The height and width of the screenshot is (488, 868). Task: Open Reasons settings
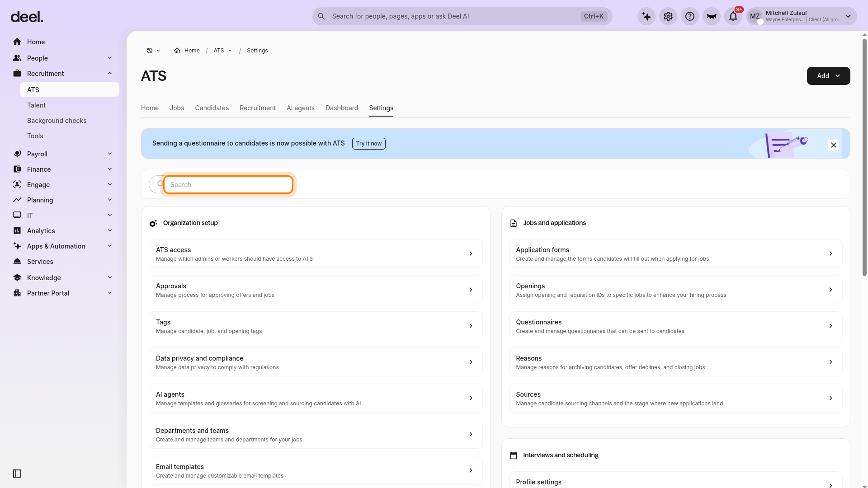click(x=675, y=362)
